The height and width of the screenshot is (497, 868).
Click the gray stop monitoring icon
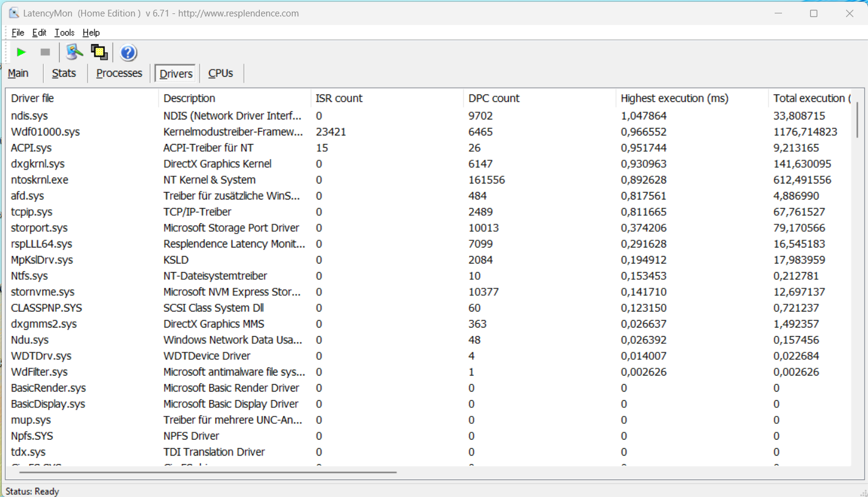(x=45, y=52)
